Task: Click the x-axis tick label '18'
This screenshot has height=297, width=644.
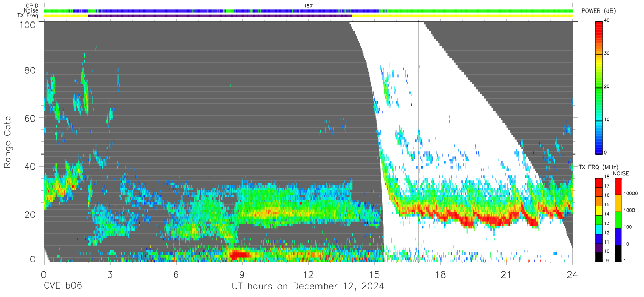Action: click(441, 274)
